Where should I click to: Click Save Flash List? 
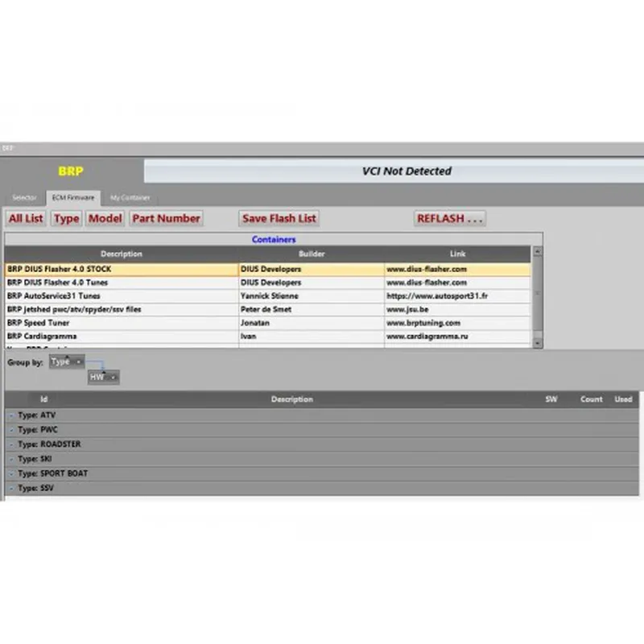pos(279,218)
